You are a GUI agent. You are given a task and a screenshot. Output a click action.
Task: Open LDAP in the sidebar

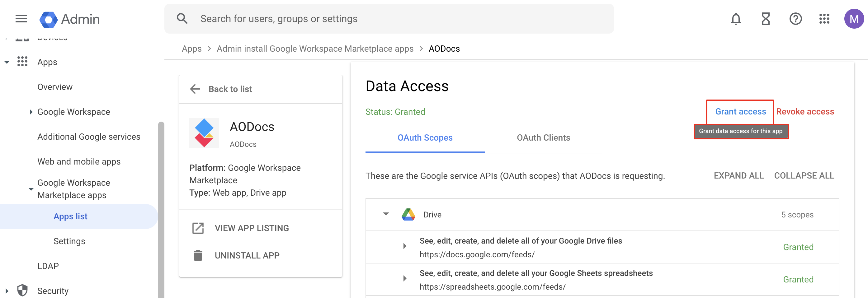click(x=48, y=266)
